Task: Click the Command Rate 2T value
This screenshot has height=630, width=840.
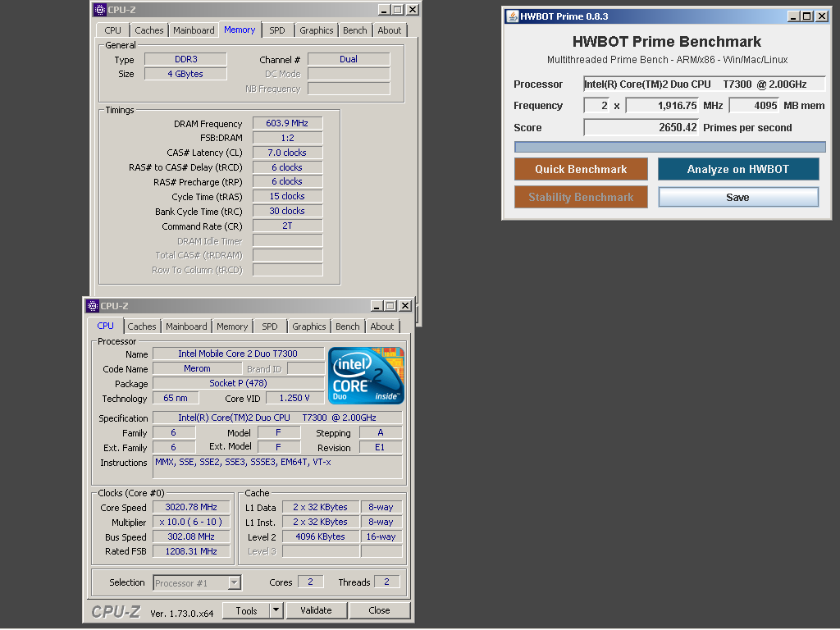Action: pos(288,226)
